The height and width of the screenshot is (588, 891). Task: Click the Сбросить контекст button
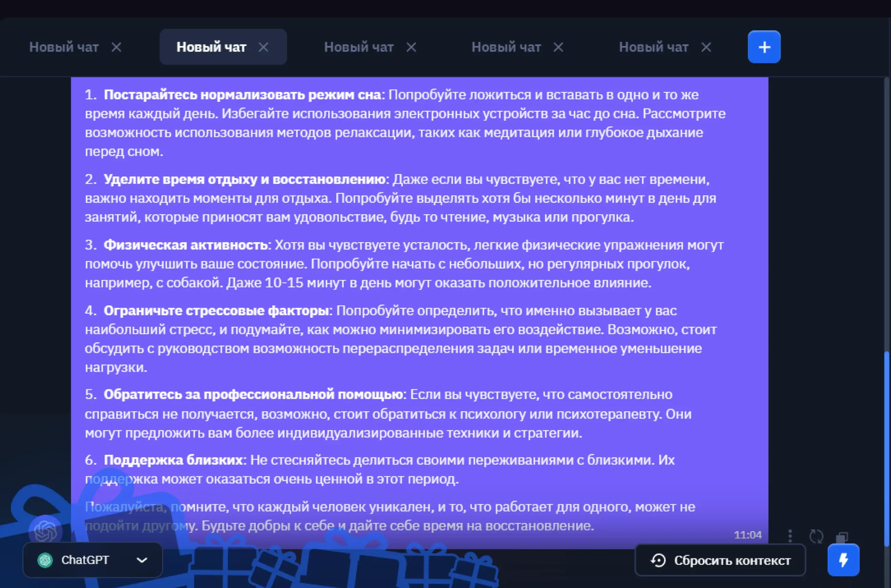click(720, 560)
